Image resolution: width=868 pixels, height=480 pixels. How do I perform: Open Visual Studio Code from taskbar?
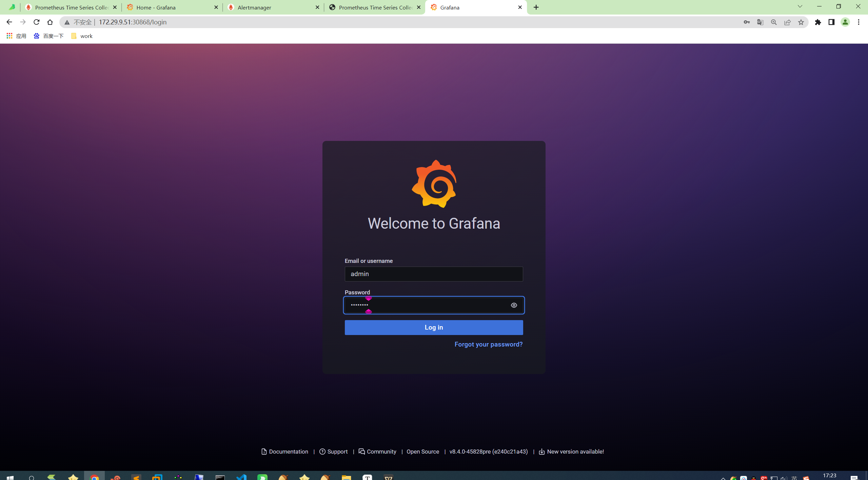(x=241, y=477)
